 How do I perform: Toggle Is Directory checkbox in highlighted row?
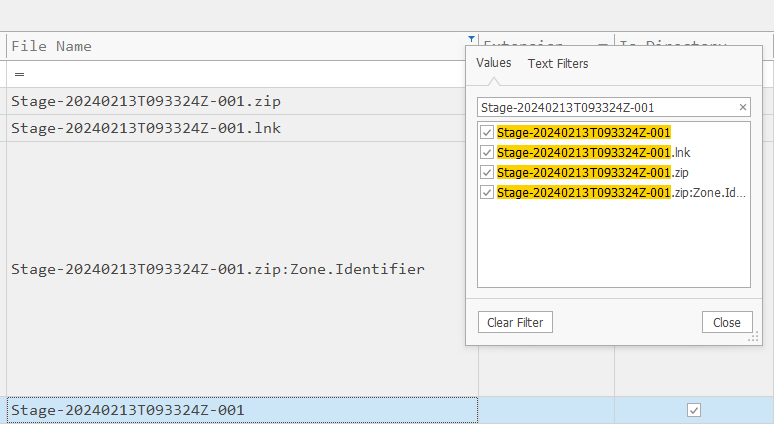[x=694, y=410]
